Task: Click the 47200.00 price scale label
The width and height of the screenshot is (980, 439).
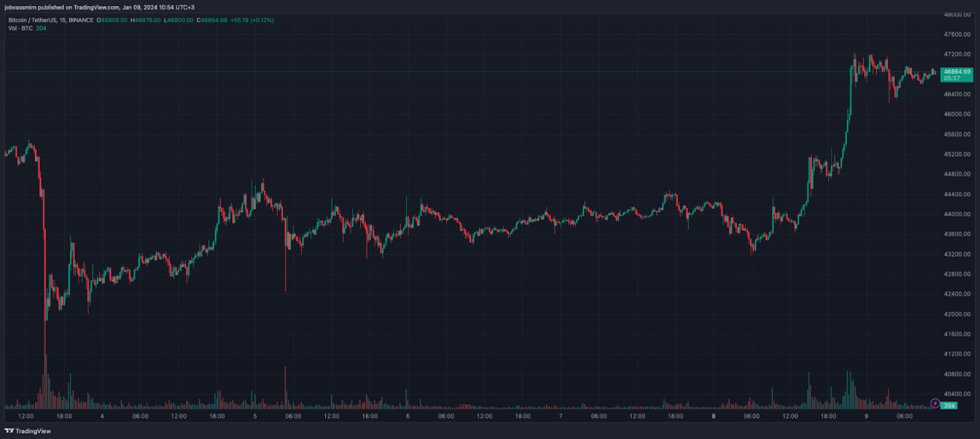Action: 957,54
